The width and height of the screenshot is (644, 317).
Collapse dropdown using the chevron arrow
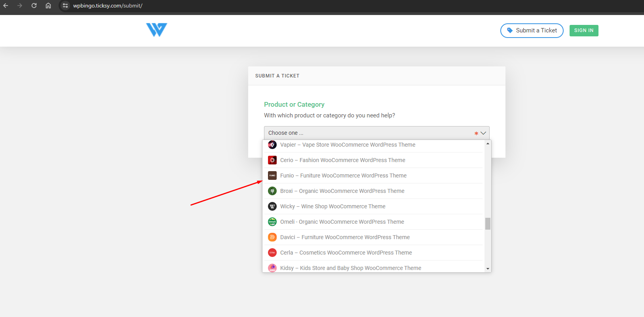click(x=483, y=133)
